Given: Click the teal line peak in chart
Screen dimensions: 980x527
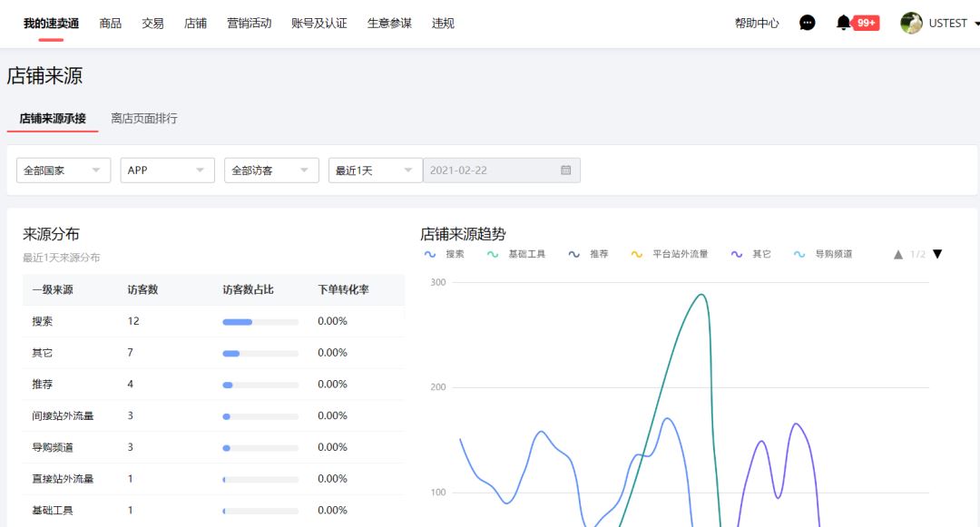Looking at the screenshot, I should [701, 295].
